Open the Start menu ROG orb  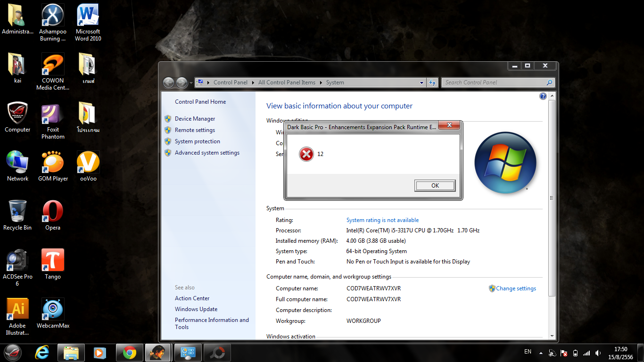point(13,353)
